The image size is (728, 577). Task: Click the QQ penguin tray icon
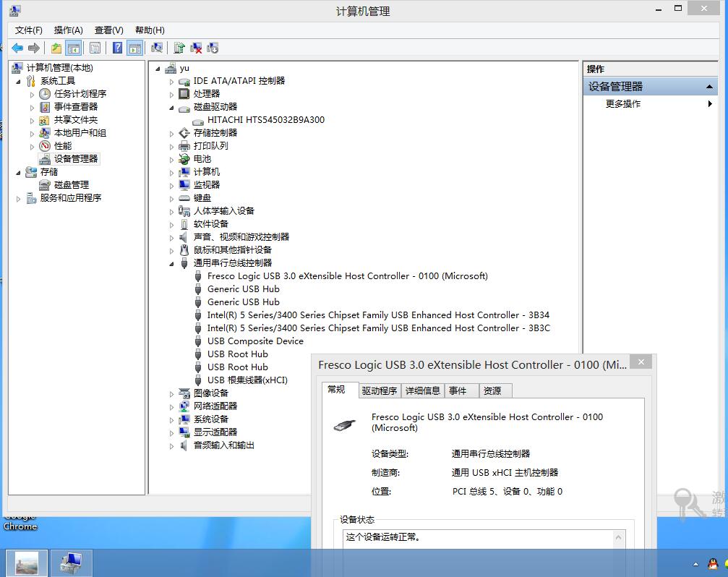point(712,564)
